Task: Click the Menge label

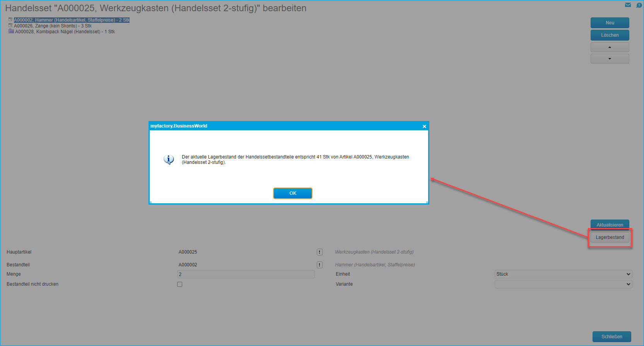Action: pyautogui.click(x=14, y=274)
